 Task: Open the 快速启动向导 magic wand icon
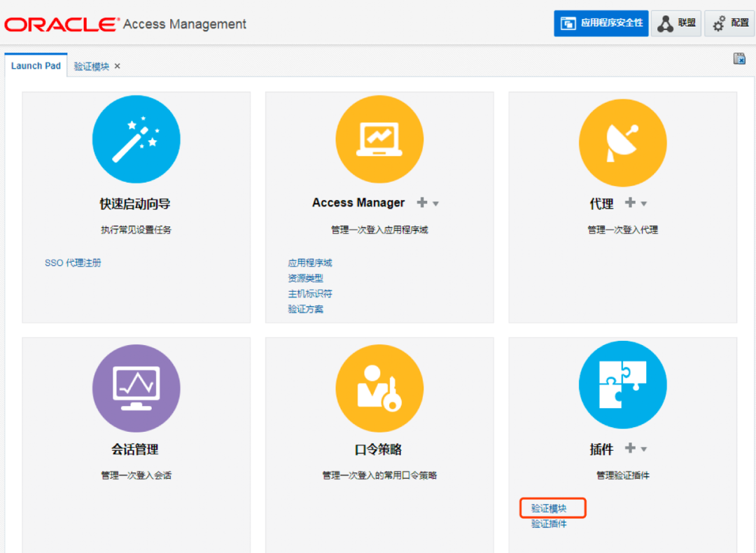[136, 139]
